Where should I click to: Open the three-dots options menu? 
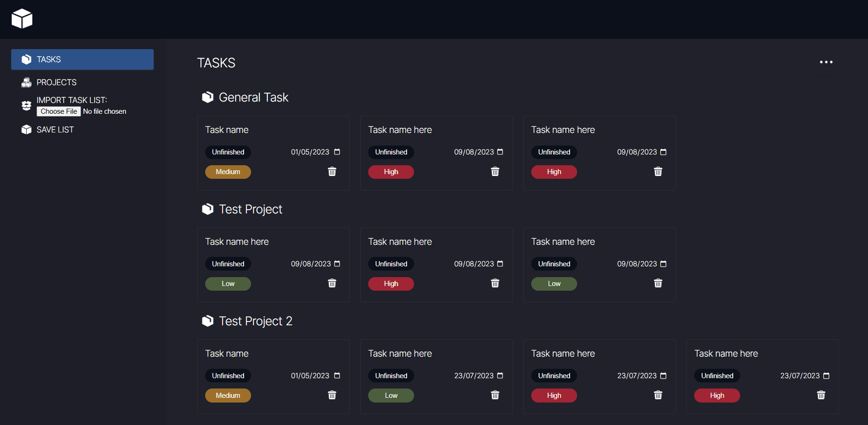[x=826, y=62]
